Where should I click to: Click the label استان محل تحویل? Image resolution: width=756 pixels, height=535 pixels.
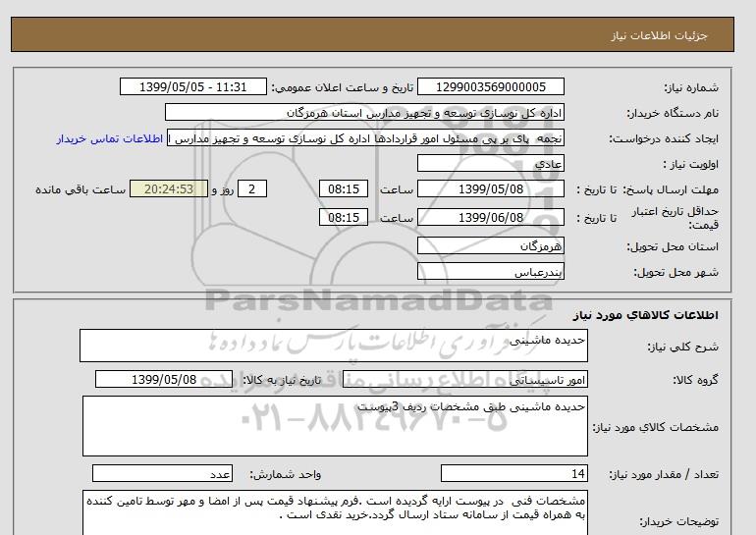tap(673, 246)
